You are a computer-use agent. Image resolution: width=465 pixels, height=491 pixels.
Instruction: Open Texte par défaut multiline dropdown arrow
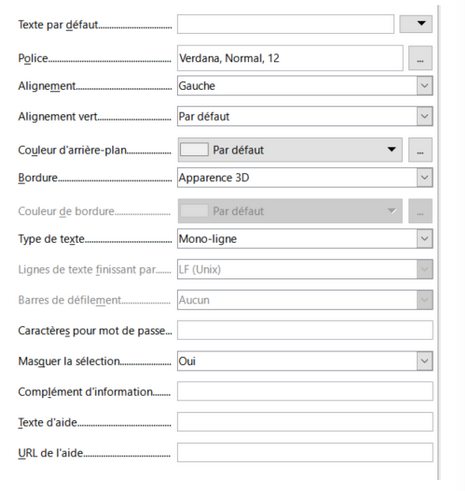click(x=416, y=24)
